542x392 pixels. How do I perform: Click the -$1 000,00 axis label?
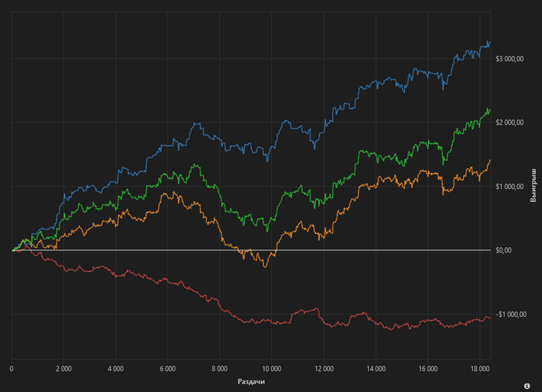click(x=511, y=315)
